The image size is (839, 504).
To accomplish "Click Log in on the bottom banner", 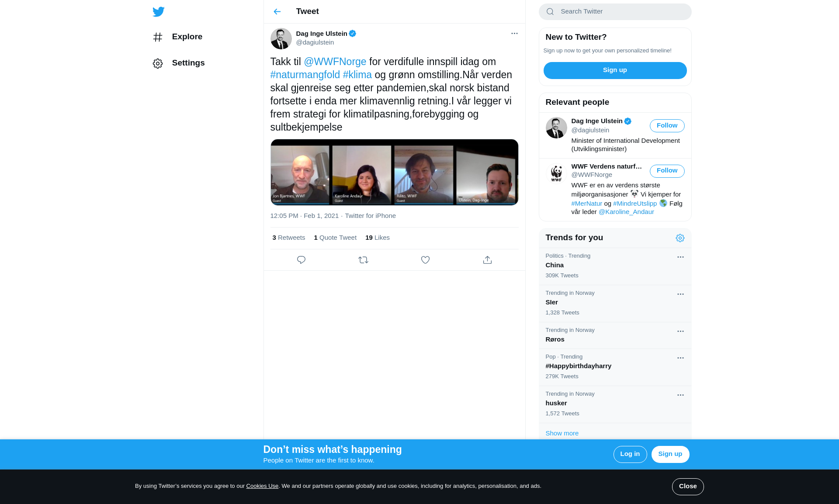I will (630, 454).
